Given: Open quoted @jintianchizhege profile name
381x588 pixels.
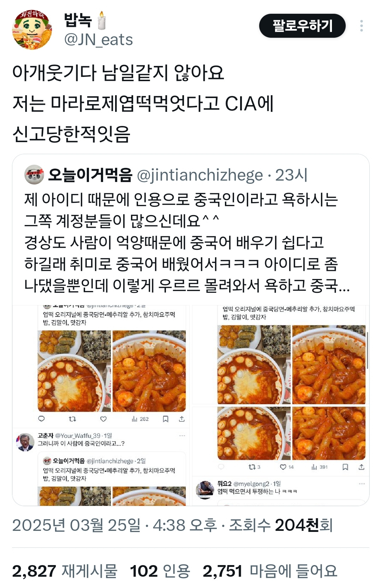Looking at the screenshot, I should click(90, 175).
